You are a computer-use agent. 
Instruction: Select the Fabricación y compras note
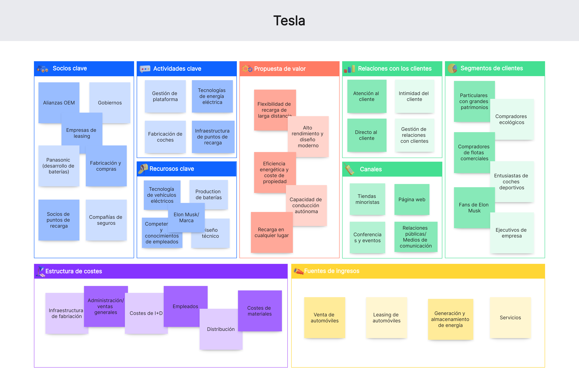(x=106, y=166)
